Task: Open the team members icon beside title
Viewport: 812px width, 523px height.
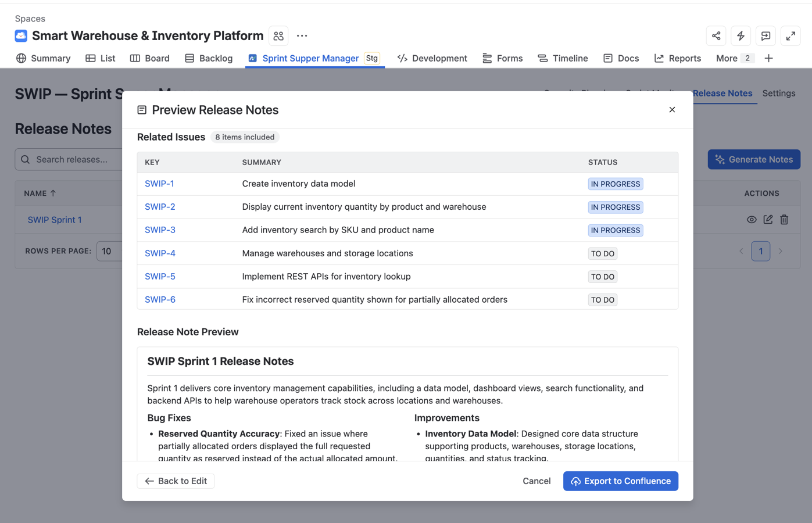Action: tap(278, 36)
